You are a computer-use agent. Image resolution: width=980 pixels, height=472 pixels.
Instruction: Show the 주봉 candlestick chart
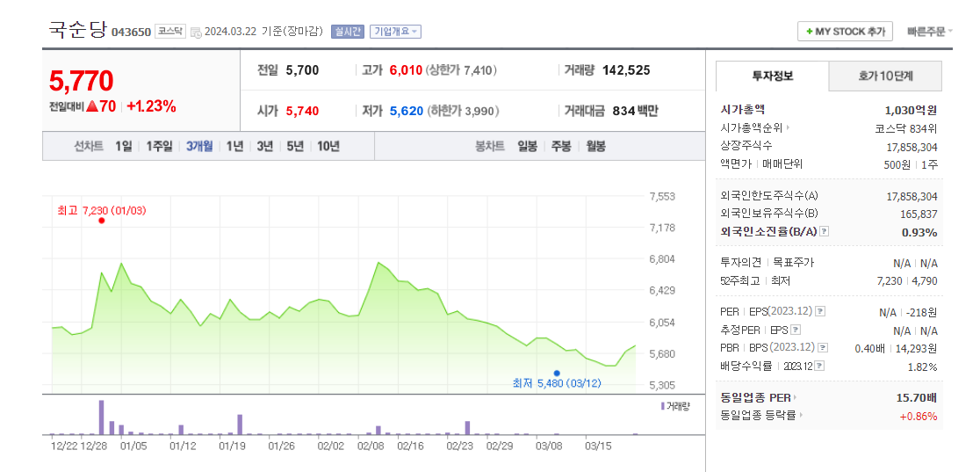coord(561,147)
